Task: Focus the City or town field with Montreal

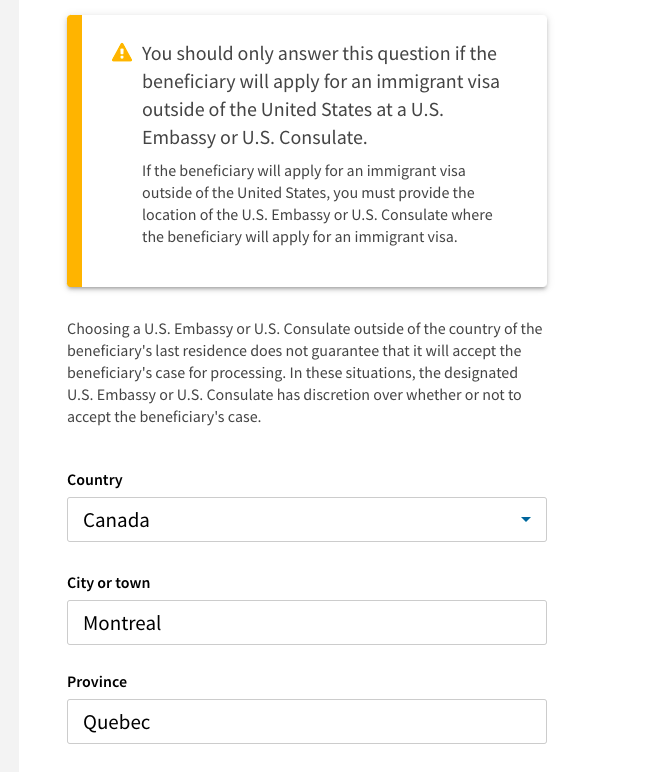Action: [x=307, y=622]
